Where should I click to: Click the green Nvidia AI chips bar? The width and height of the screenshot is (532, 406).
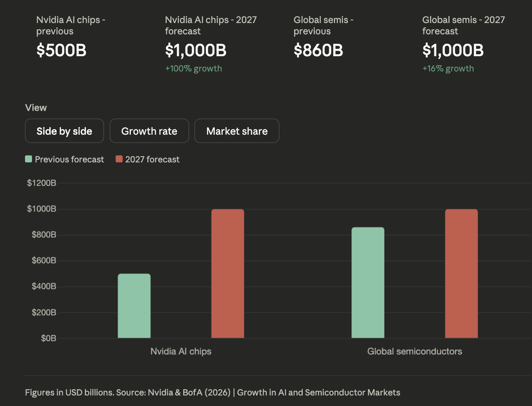tap(134, 306)
